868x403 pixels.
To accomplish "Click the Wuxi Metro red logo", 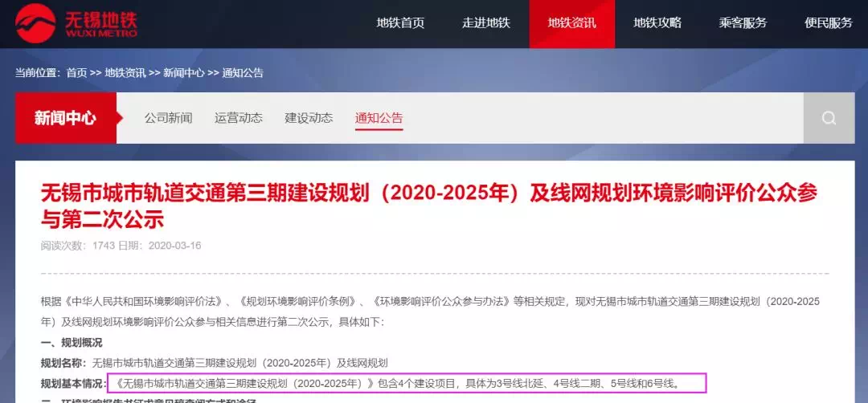I will pyautogui.click(x=36, y=23).
